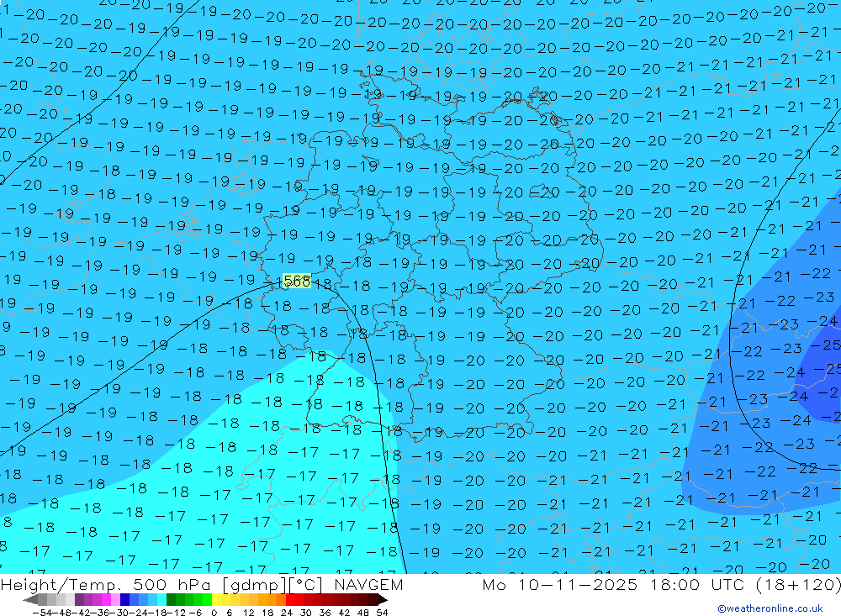Click the '30' label under color scale
This screenshot has width=841, height=616.
tap(306, 613)
